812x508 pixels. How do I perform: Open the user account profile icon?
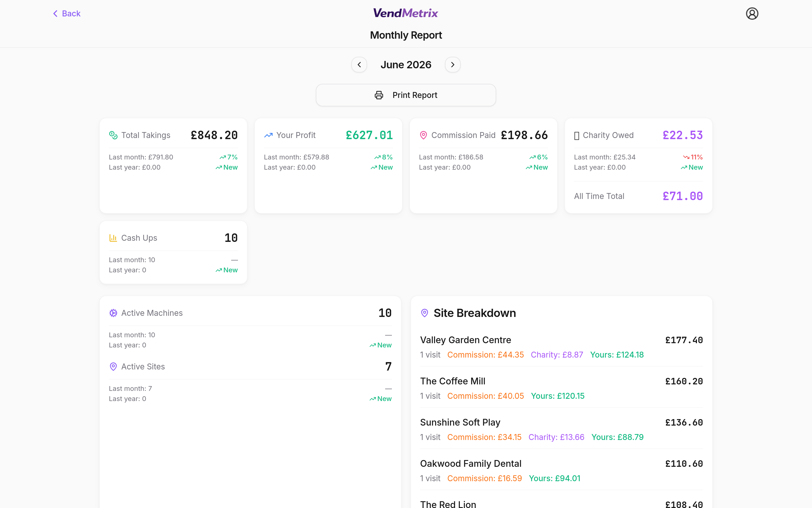coord(752,14)
